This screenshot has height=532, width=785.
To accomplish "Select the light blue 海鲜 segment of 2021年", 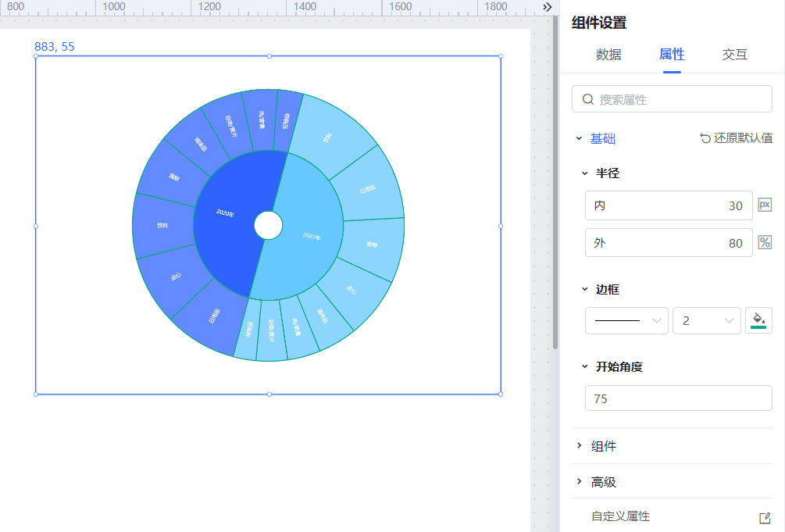I will [372, 245].
